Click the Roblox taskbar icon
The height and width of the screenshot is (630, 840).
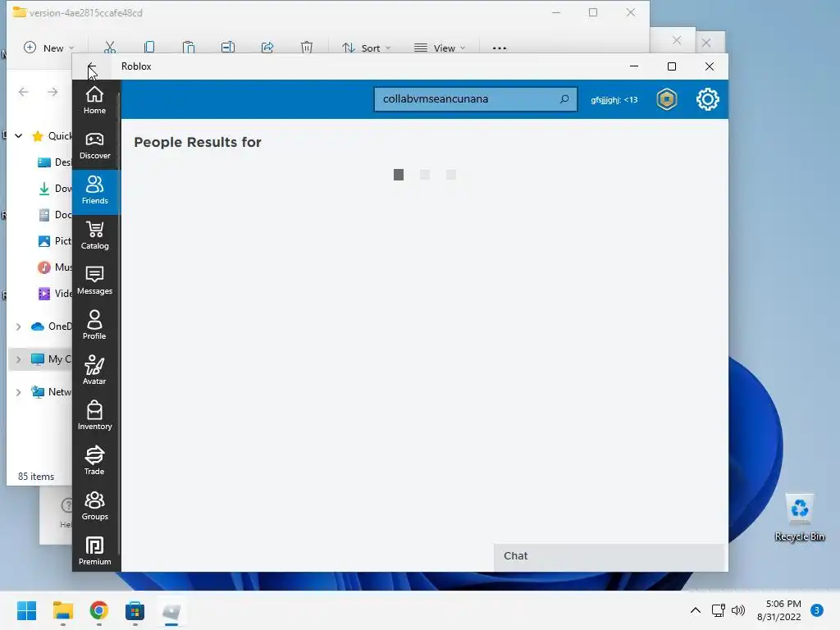(x=171, y=610)
